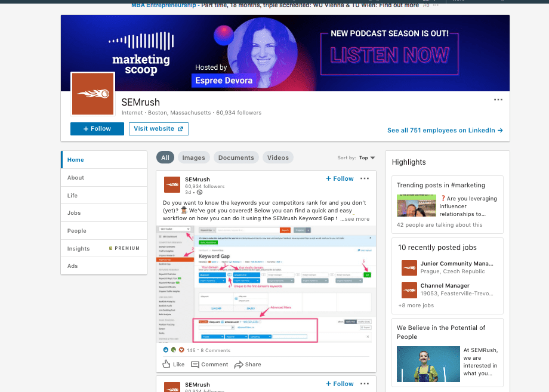Screen dimensions: 549x392
Task: Open the three-dot menu in the company header
Action: click(498, 100)
